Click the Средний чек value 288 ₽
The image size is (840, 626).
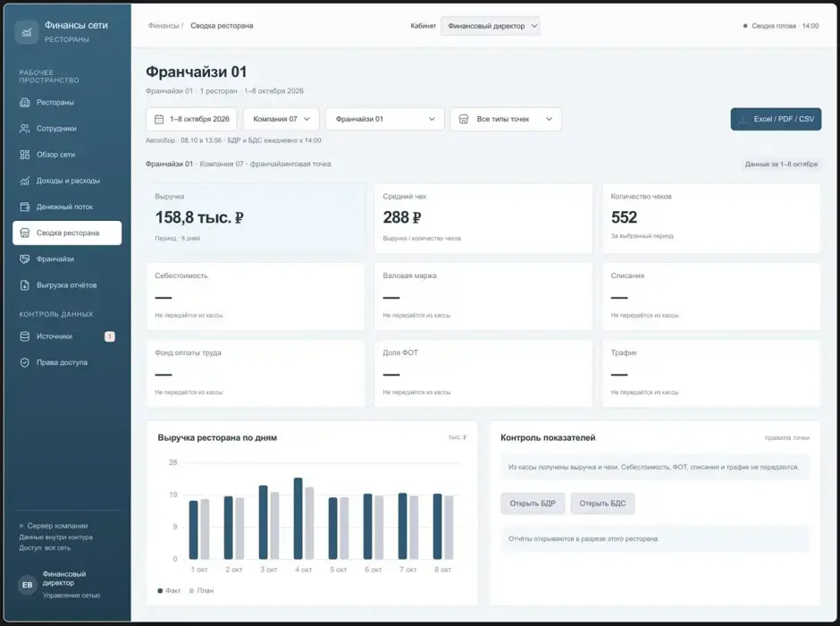pyautogui.click(x=402, y=217)
